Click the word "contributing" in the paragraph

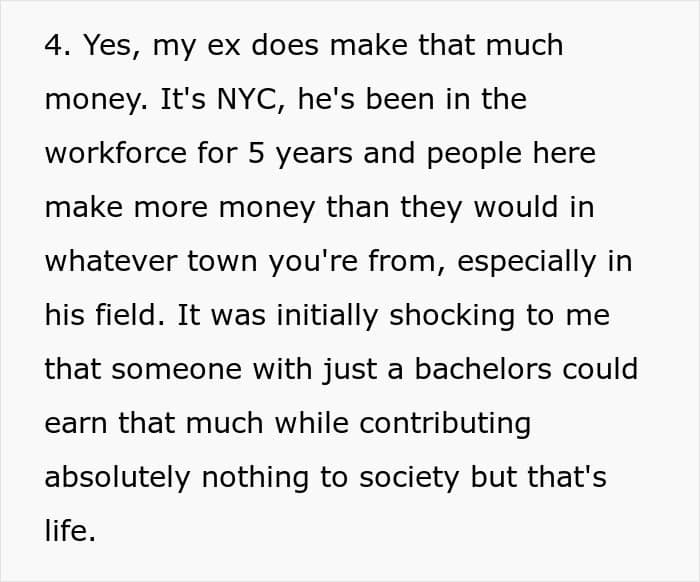445,424
